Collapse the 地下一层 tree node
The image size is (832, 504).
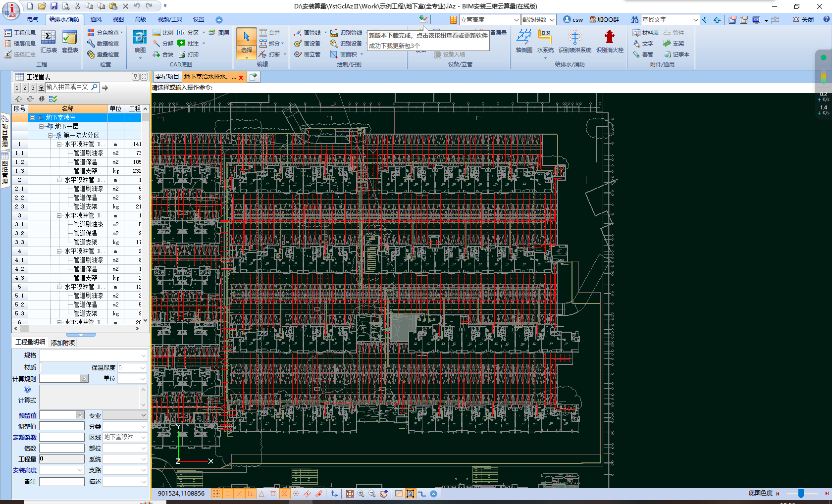(42, 127)
